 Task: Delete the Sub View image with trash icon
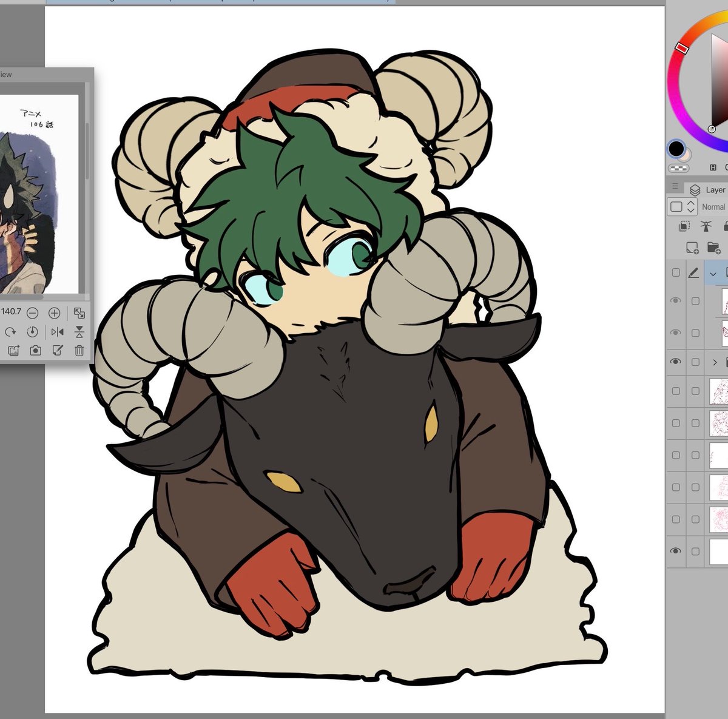click(79, 350)
